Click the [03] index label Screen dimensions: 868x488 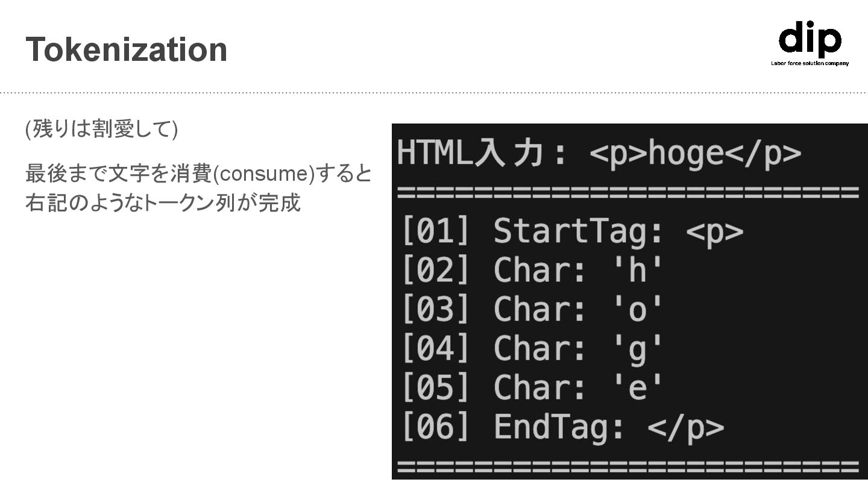point(435,310)
